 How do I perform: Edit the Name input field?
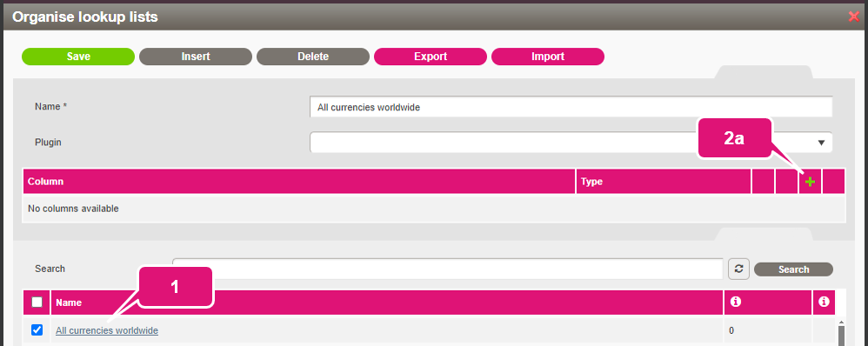tap(571, 108)
